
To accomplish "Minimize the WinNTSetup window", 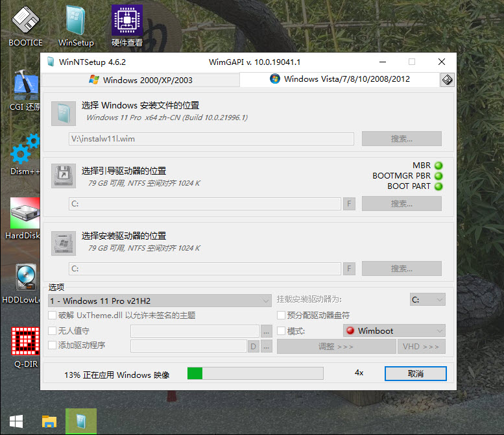I will click(383, 62).
